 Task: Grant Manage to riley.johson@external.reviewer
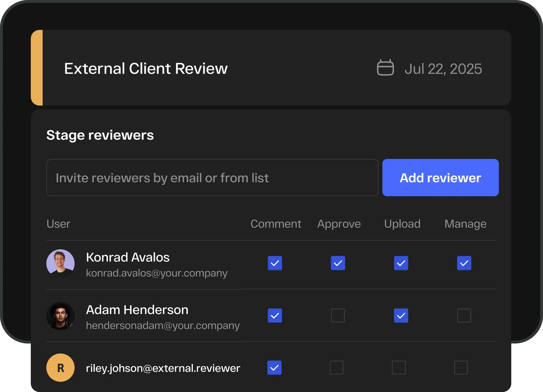[461, 368]
